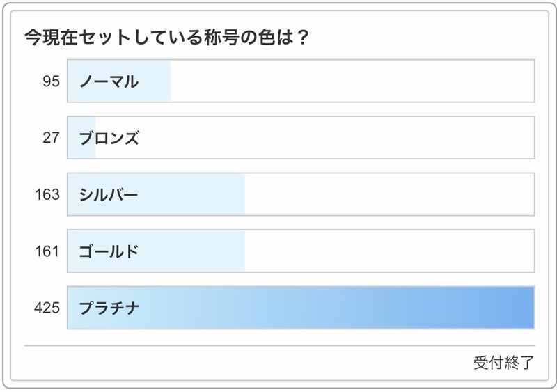Image resolution: width=557 pixels, height=392 pixels.
Task: Select the ブロンズ poll option label
Action: tap(109, 138)
